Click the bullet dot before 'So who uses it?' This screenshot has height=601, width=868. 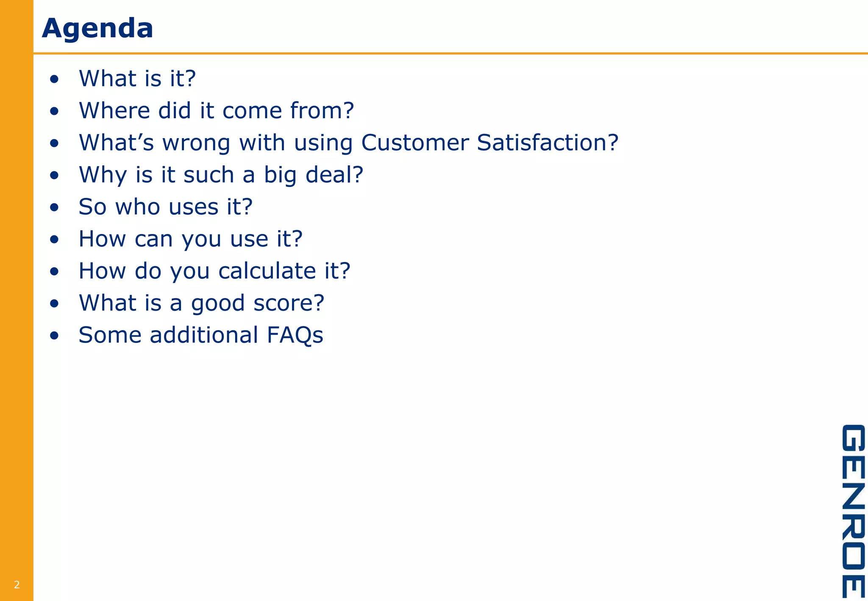pyautogui.click(x=54, y=208)
